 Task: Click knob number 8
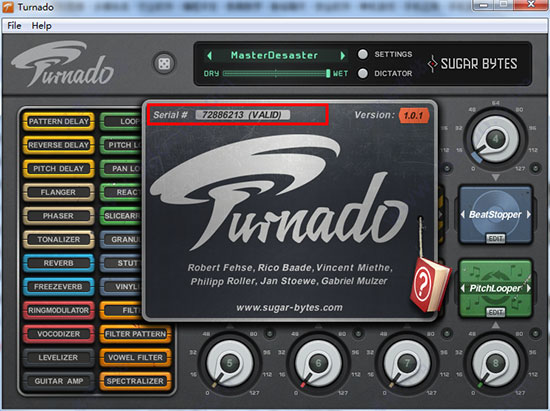(495, 363)
